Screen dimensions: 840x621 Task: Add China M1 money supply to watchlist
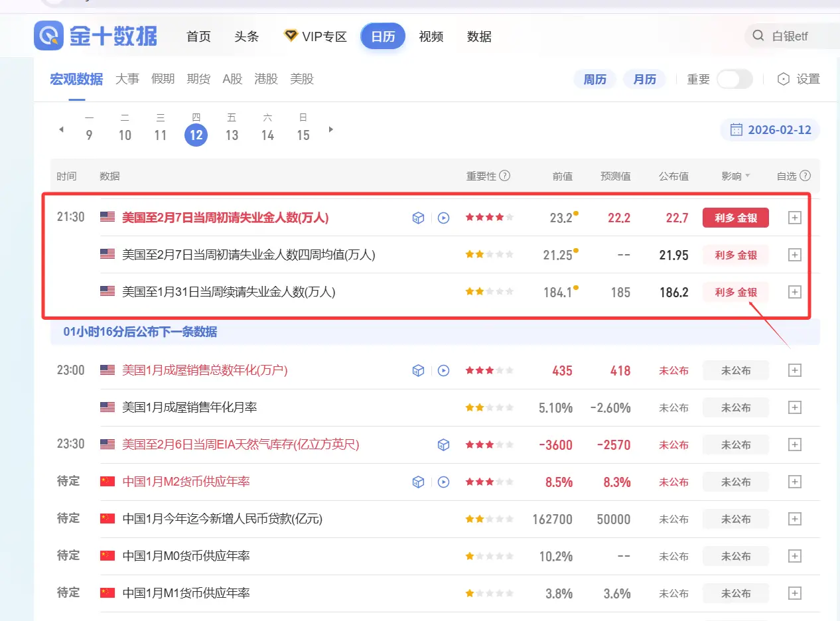point(794,593)
